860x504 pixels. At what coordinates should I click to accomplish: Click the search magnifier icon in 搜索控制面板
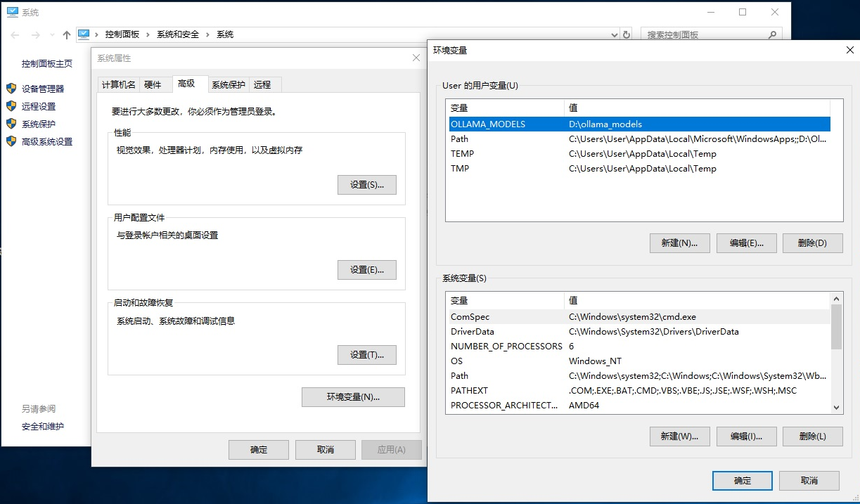click(772, 34)
